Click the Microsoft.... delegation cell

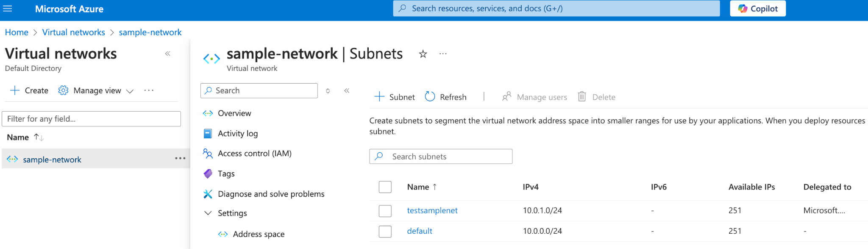coord(824,210)
